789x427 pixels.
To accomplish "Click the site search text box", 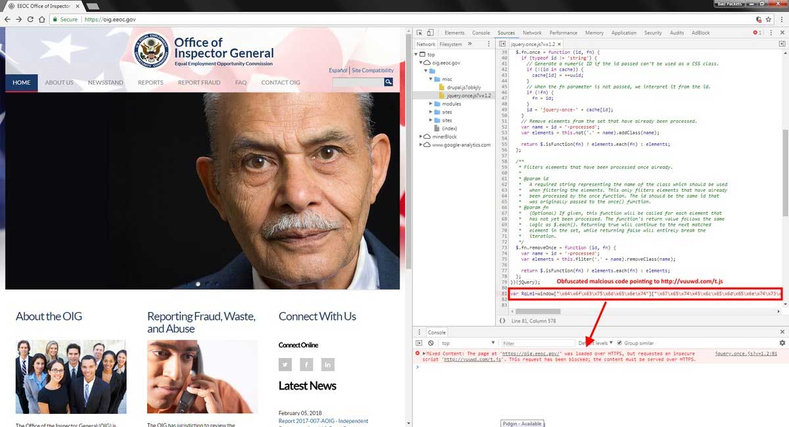I will tap(358, 81).
